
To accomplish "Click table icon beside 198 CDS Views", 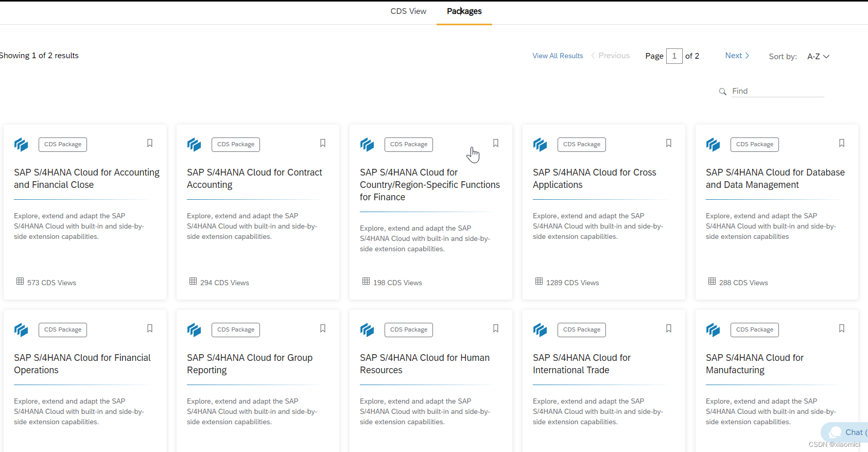I will 366,281.
